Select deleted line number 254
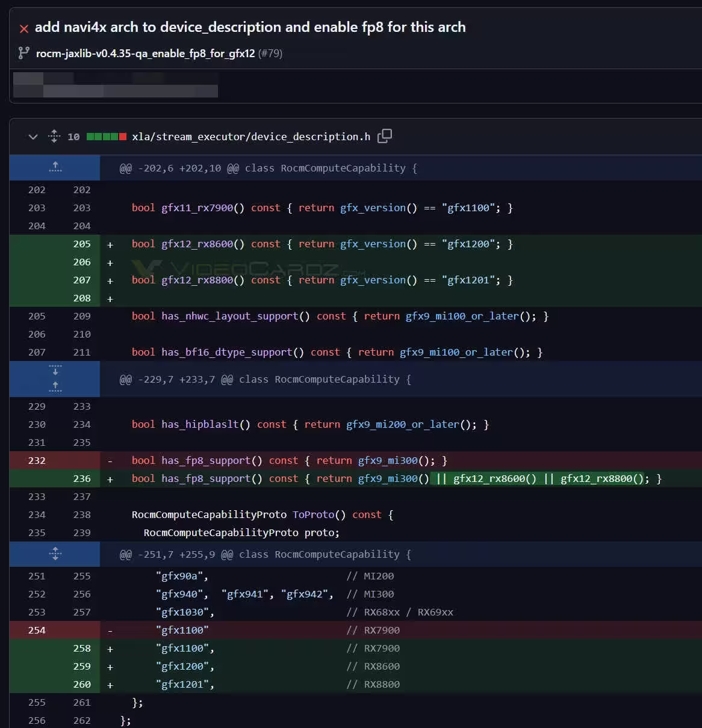Screen dimensions: 702x728 pyautogui.click(x=37, y=630)
